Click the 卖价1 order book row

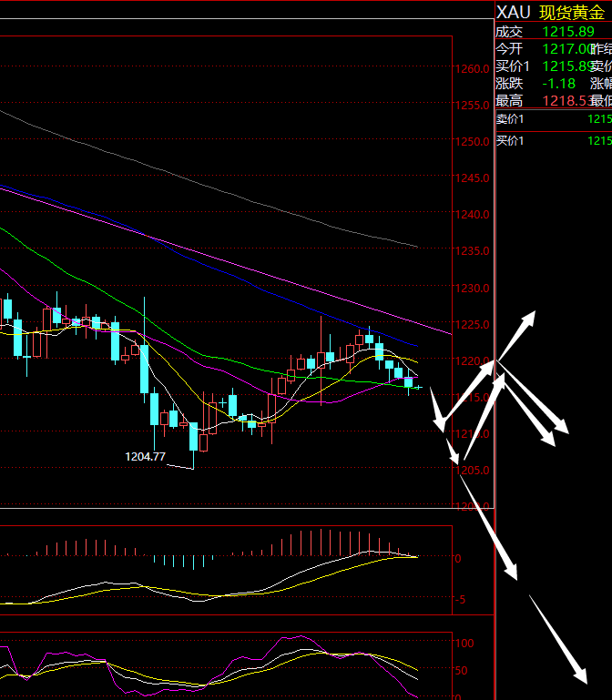coord(554,119)
